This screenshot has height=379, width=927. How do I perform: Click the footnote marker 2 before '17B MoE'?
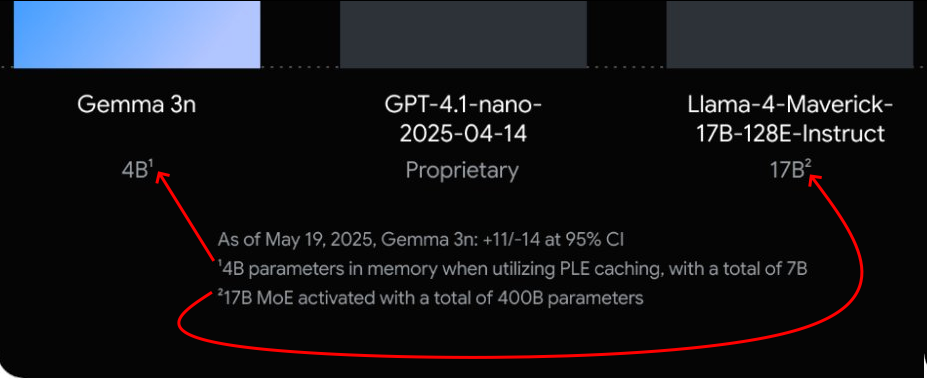tap(220, 293)
